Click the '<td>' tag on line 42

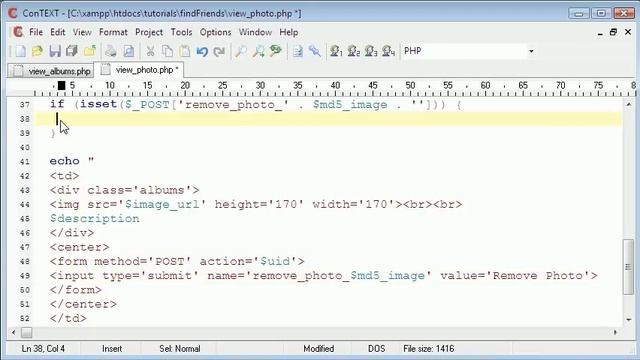pos(64,176)
